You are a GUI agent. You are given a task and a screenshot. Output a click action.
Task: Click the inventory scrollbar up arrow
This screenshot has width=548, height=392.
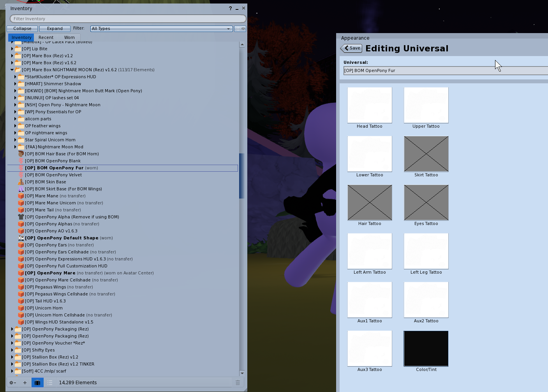click(242, 44)
